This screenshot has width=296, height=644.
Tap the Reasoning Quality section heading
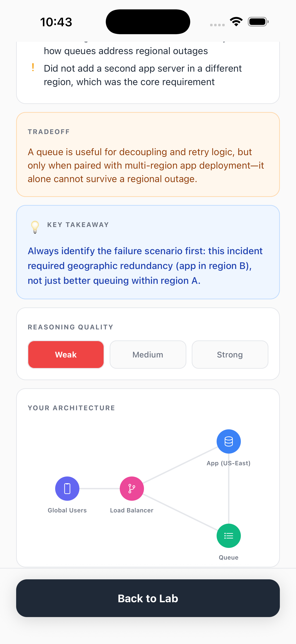point(70,327)
